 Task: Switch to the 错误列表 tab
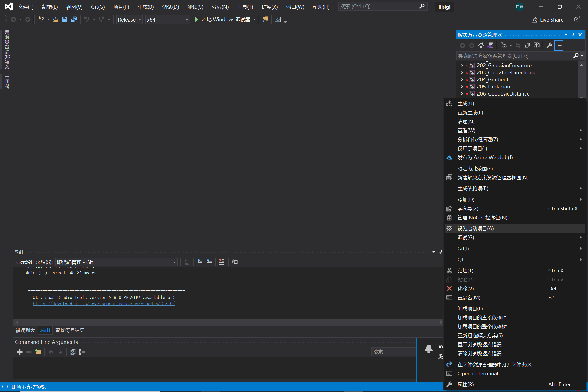coord(25,330)
